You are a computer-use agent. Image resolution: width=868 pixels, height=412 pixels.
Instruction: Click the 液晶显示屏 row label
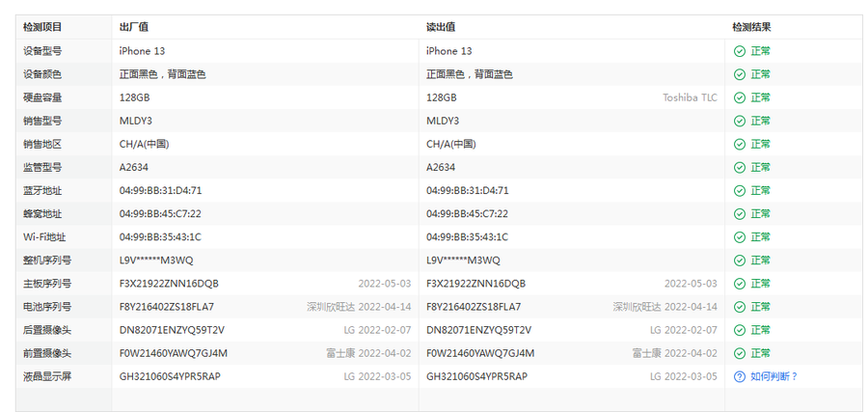pos(47,376)
